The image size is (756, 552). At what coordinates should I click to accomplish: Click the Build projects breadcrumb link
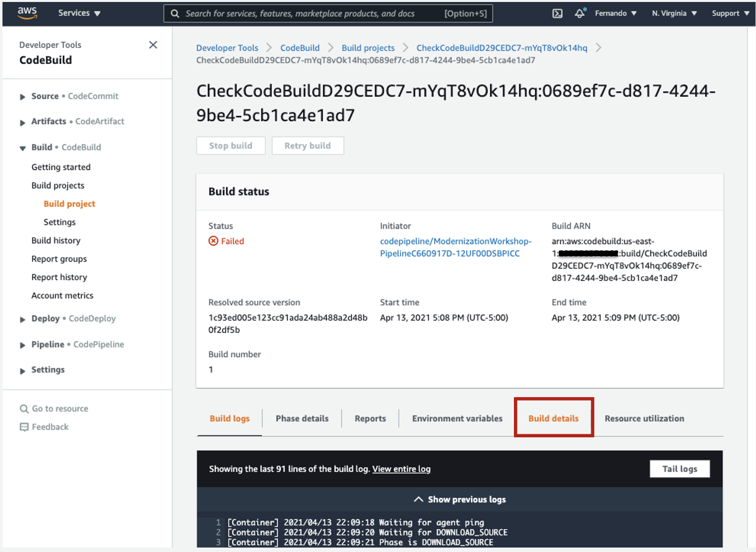368,48
